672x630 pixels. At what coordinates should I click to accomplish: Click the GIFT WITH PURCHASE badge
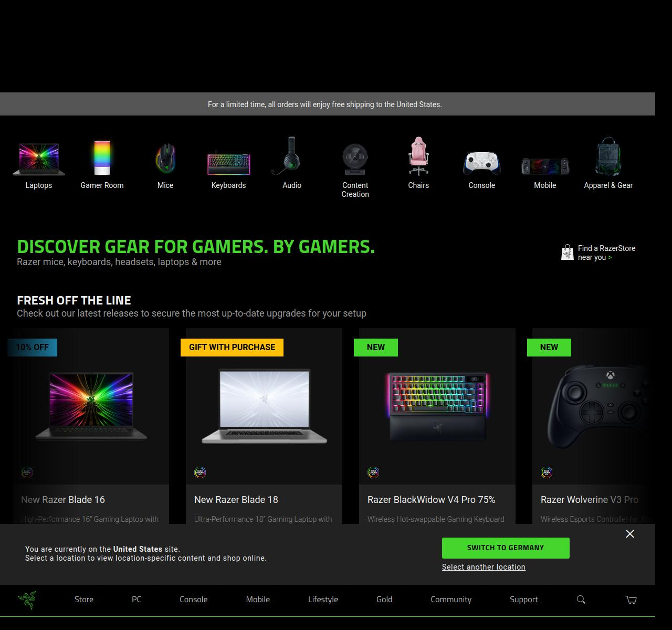(x=232, y=347)
